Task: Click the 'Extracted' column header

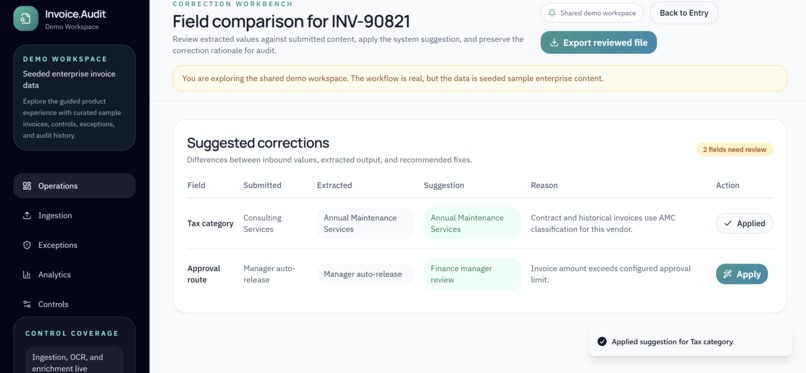Action: 335,185
